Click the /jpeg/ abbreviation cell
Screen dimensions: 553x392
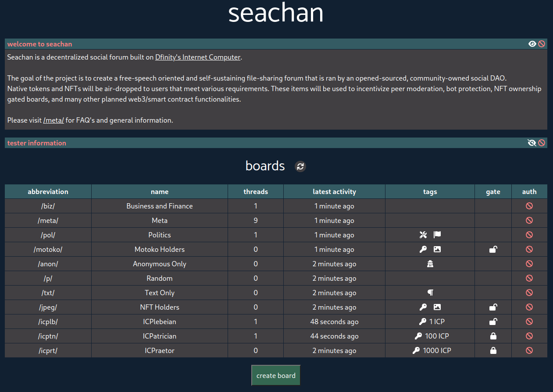48,307
